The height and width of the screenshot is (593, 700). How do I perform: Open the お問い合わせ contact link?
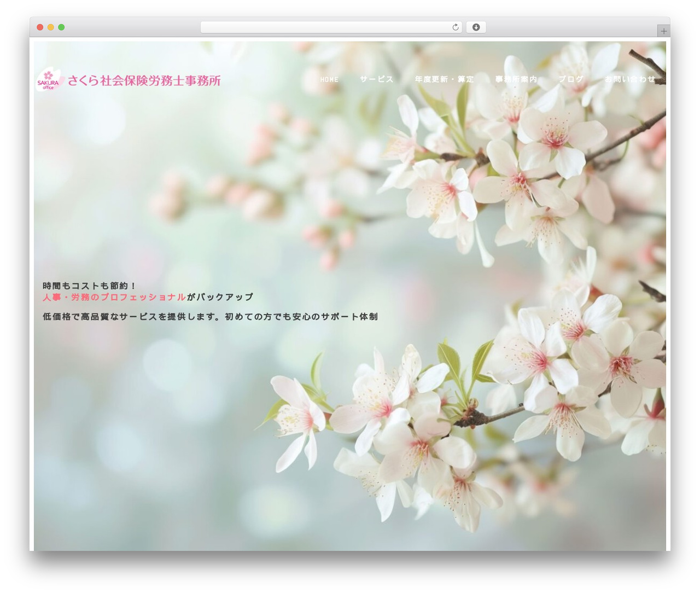(x=630, y=79)
